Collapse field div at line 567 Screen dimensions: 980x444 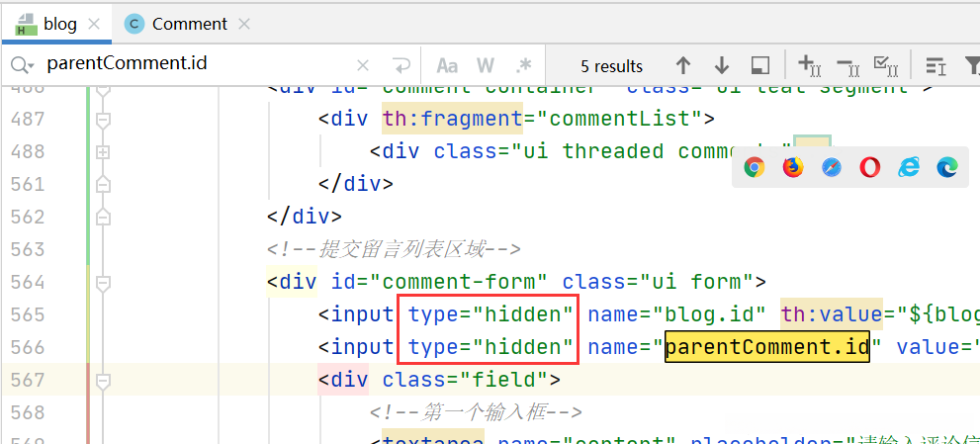(103, 380)
